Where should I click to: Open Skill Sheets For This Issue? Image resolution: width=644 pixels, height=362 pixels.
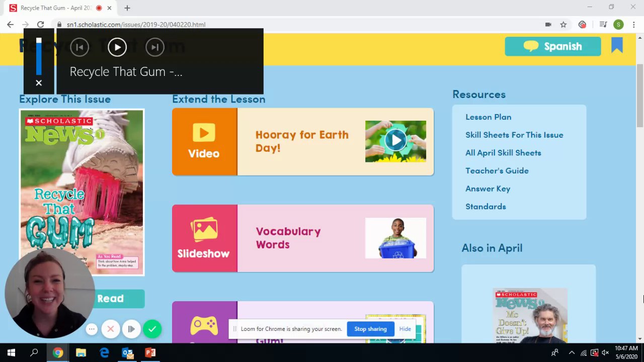(x=514, y=135)
